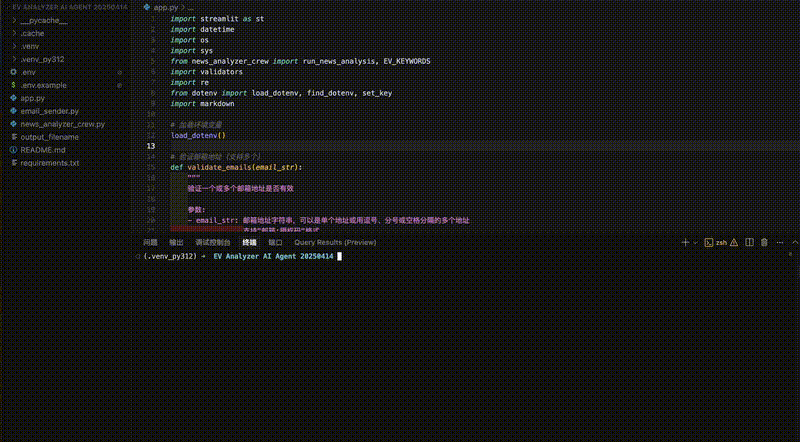Select the 终端 panel tab

pos(249,242)
